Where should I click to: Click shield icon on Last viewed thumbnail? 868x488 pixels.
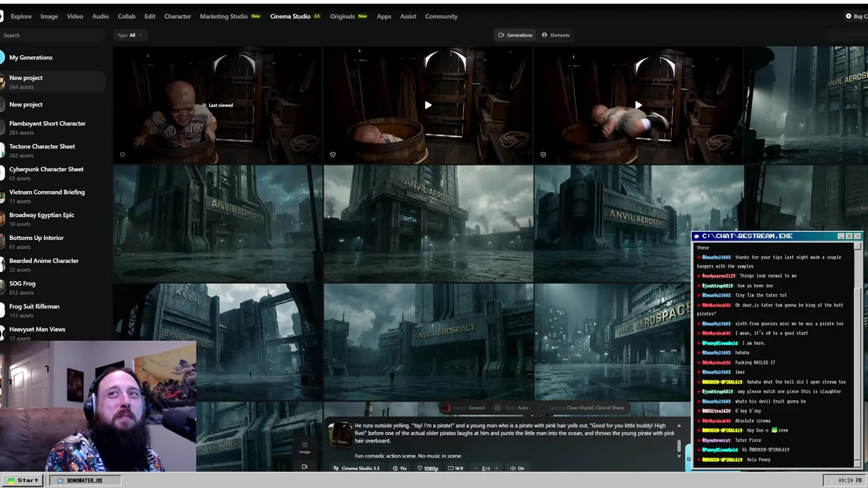pos(122,155)
